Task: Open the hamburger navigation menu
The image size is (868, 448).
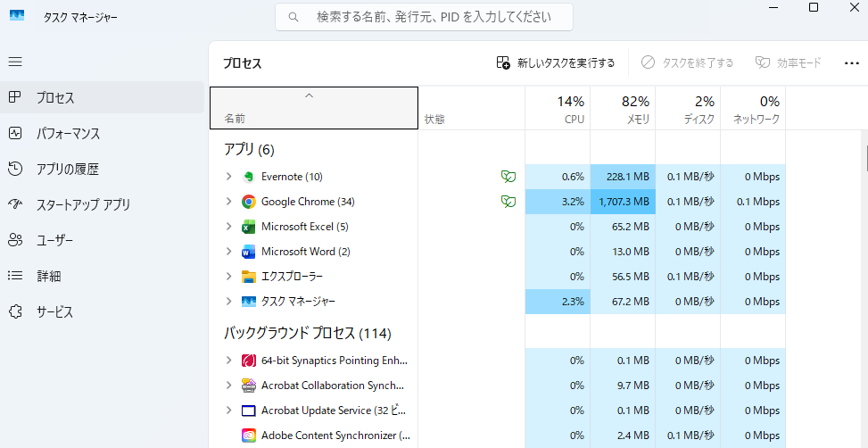Action: (x=15, y=62)
